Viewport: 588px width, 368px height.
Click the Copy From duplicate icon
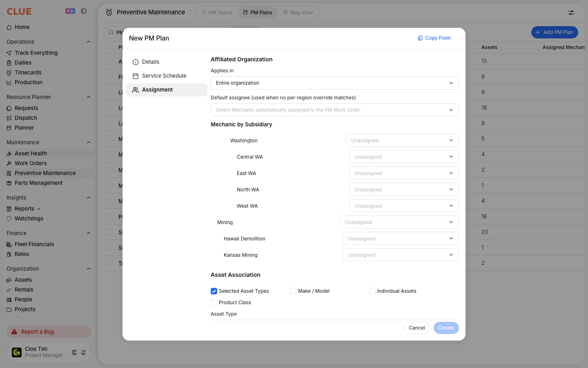point(420,38)
